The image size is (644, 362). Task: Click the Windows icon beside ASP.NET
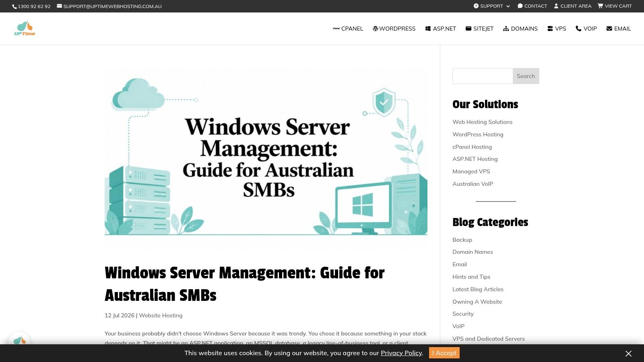(428, 29)
